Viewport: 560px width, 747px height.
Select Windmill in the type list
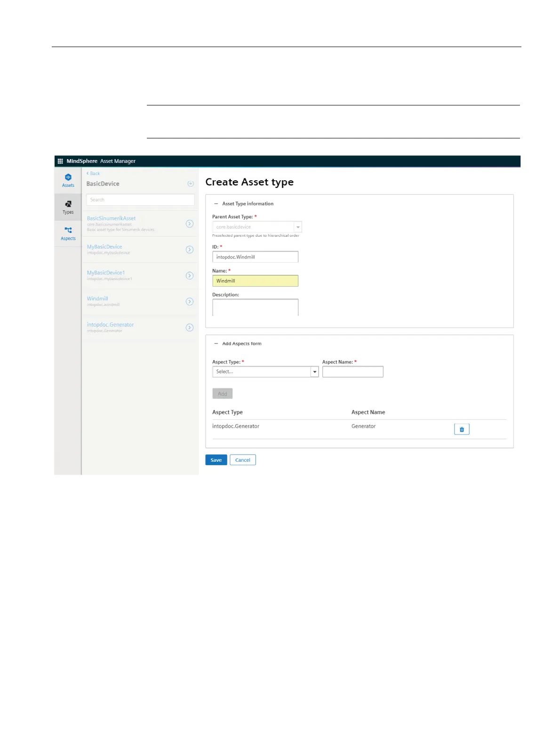[97, 298]
